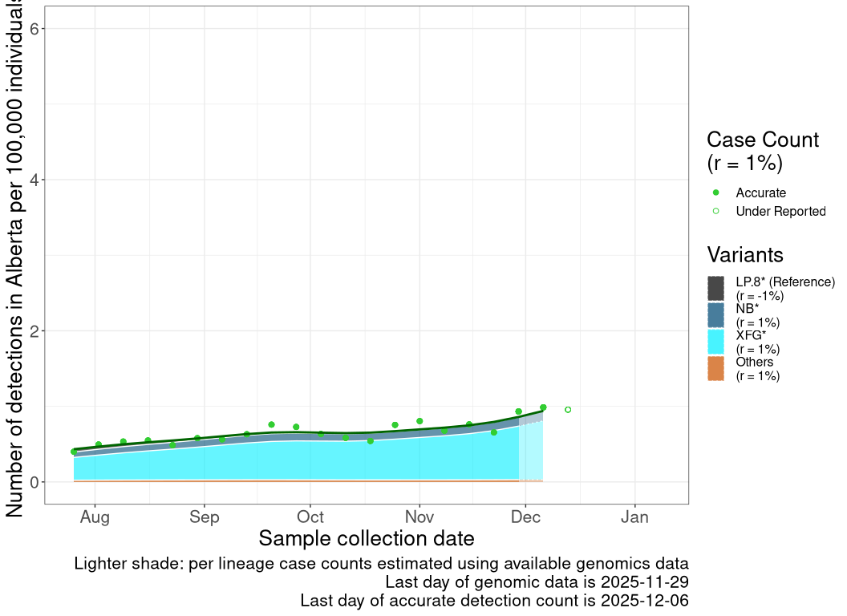Click the dark gray LP.8* legend swatch
The image size is (847, 616).
pyautogui.click(x=716, y=288)
